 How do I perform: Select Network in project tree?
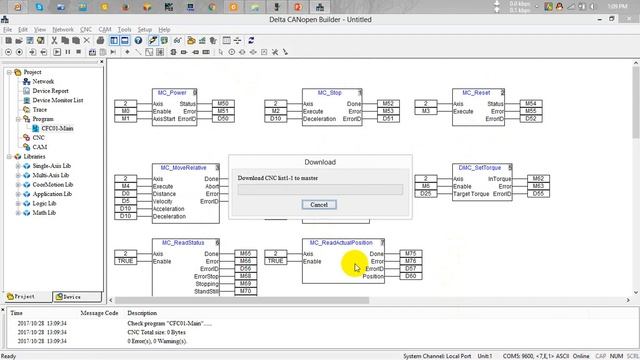43,82
